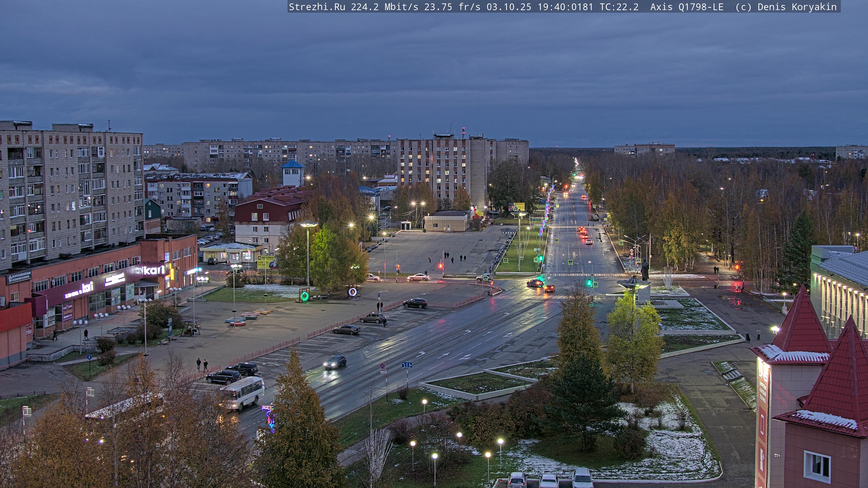Image resolution: width=868 pixels, height=488 pixels.
Task: Click the blue lane direction road sign
Action: click(x=407, y=365)
